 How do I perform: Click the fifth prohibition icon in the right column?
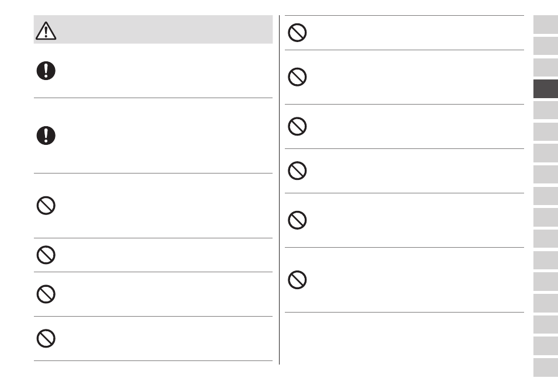click(297, 220)
